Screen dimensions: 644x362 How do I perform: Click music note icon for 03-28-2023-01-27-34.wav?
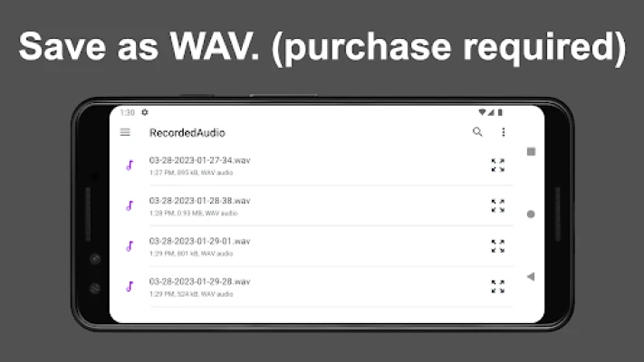click(x=130, y=165)
